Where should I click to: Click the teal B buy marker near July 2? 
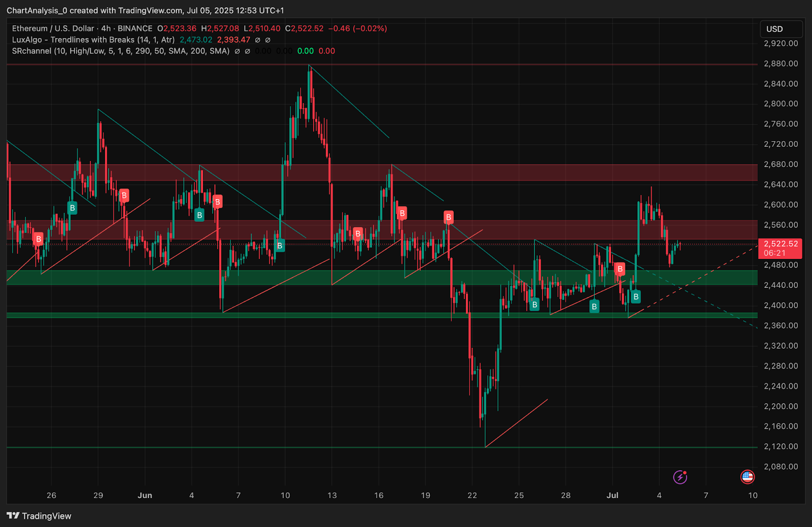(x=636, y=297)
